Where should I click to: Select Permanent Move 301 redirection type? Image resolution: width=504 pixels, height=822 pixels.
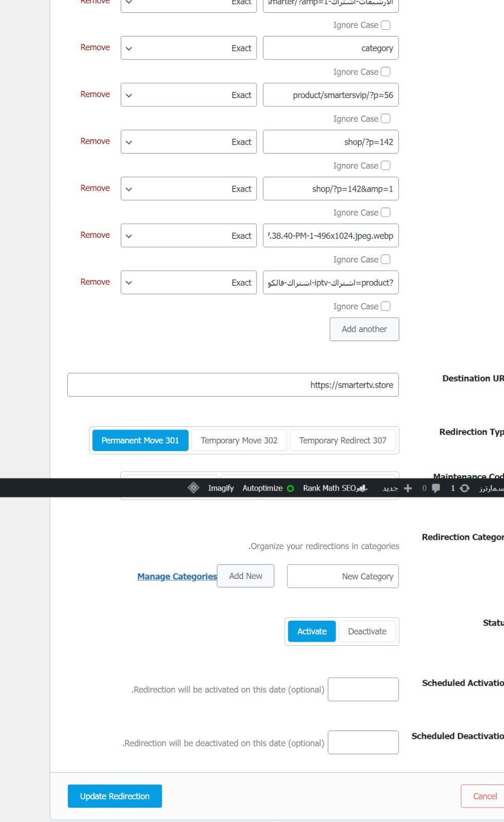pyautogui.click(x=140, y=440)
